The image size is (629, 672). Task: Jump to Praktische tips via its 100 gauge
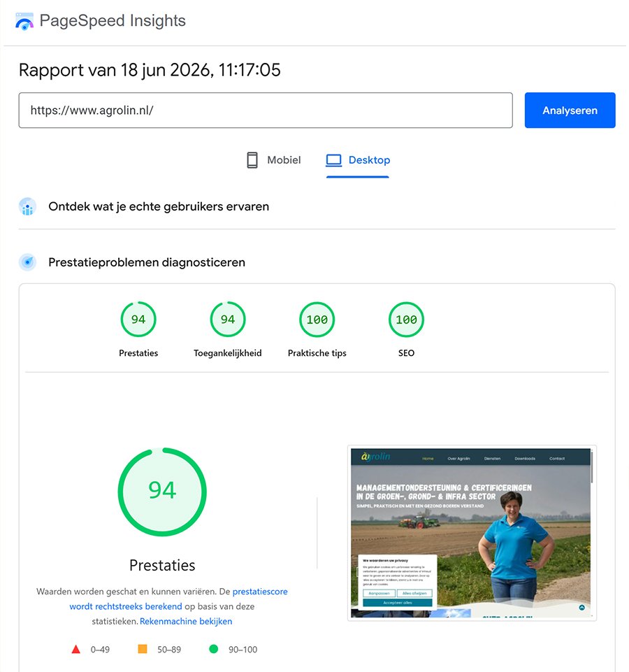[317, 320]
